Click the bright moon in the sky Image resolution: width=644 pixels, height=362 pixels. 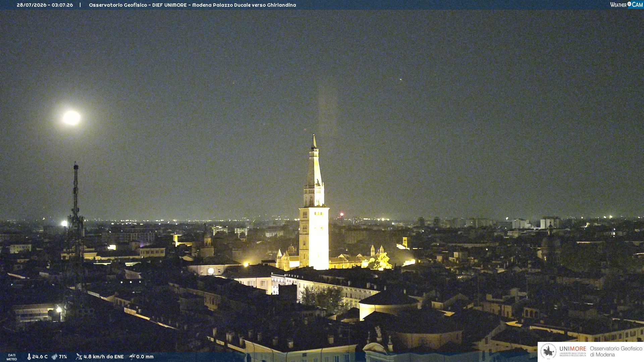[72, 118]
